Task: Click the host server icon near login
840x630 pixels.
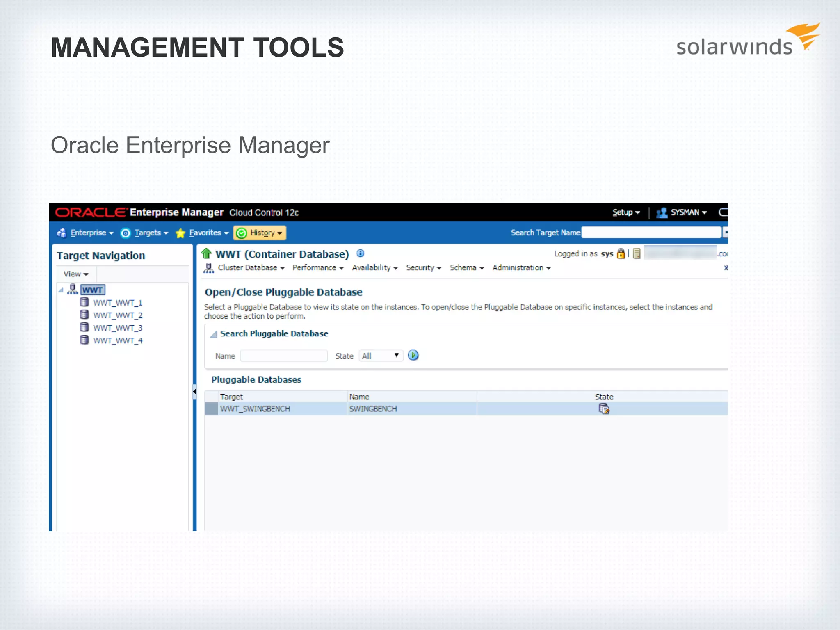Action: tap(637, 253)
